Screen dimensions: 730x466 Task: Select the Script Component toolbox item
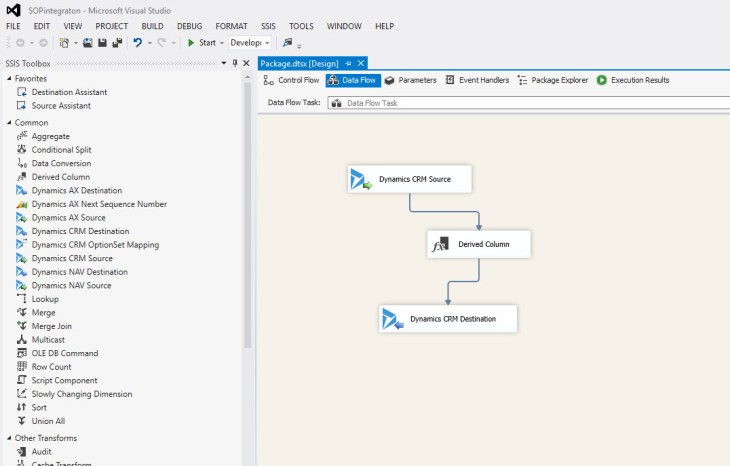[64, 380]
